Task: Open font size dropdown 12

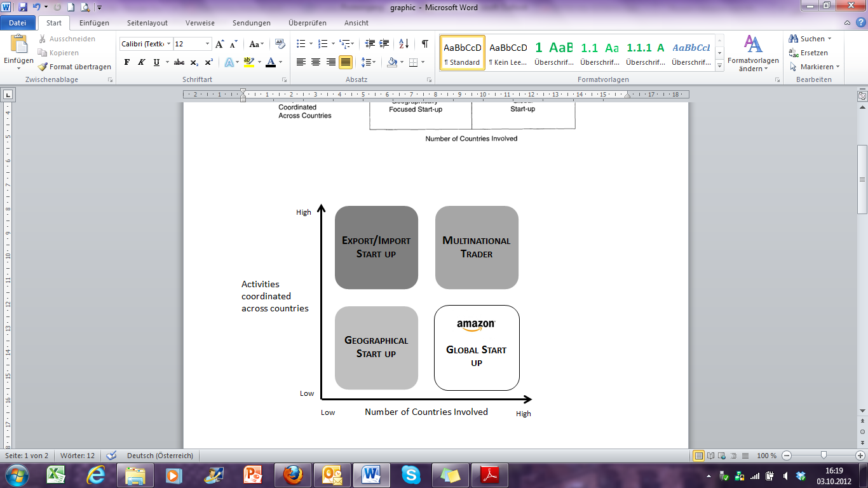Action: (x=208, y=44)
